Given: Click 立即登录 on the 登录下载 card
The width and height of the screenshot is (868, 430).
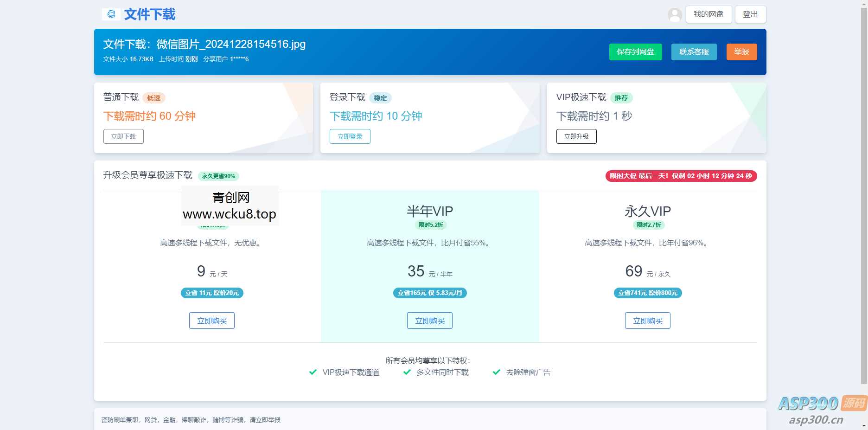Looking at the screenshot, I should pos(350,136).
